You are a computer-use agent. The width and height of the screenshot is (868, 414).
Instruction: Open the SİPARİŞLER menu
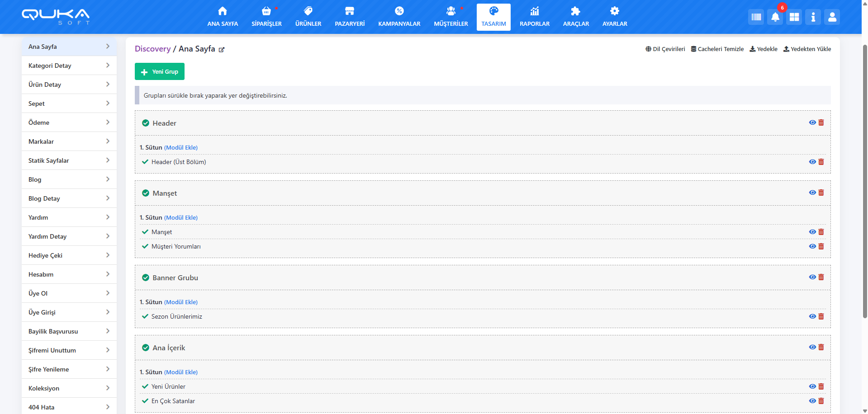[266, 17]
